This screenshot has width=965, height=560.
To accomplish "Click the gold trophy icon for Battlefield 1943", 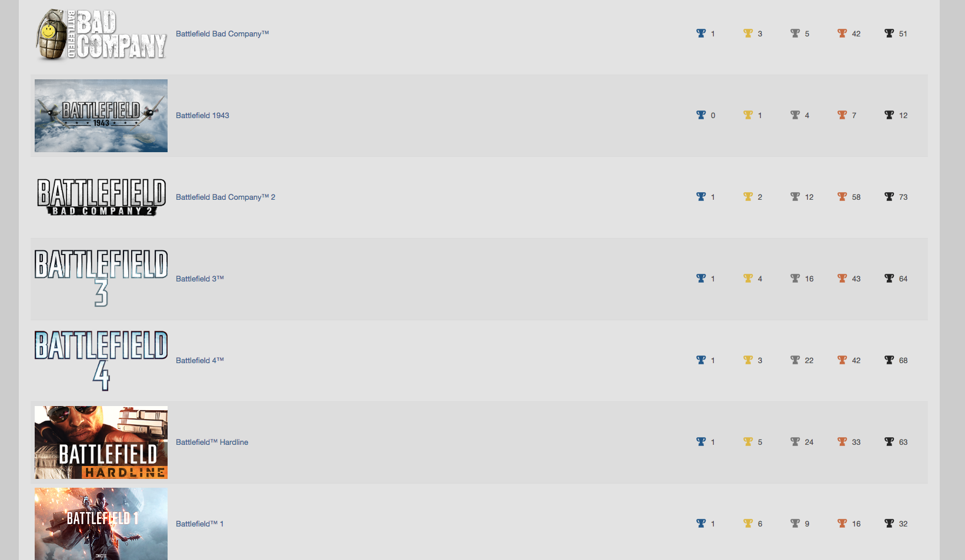I will 748,115.
